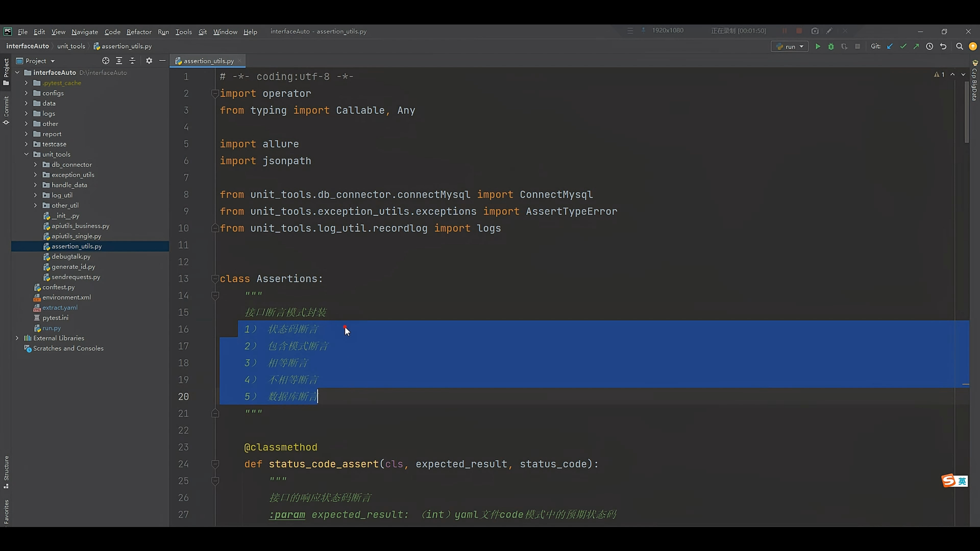
Task: Open the Commit tool window sidebar
Action: pyautogui.click(x=6, y=110)
